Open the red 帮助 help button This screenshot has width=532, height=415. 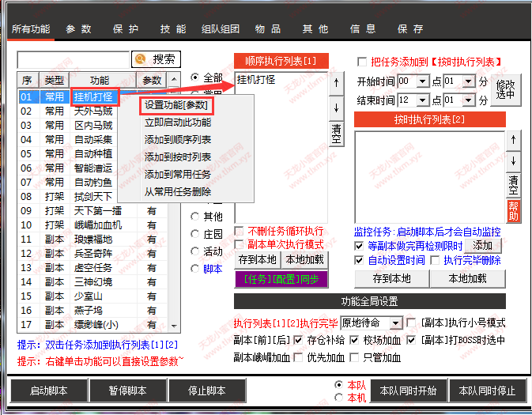click(513, 211)
